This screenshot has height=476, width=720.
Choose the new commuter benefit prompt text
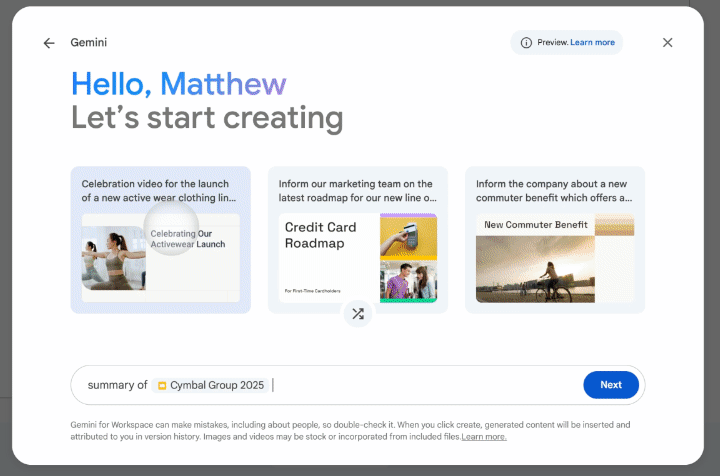(x=553, y=190)
